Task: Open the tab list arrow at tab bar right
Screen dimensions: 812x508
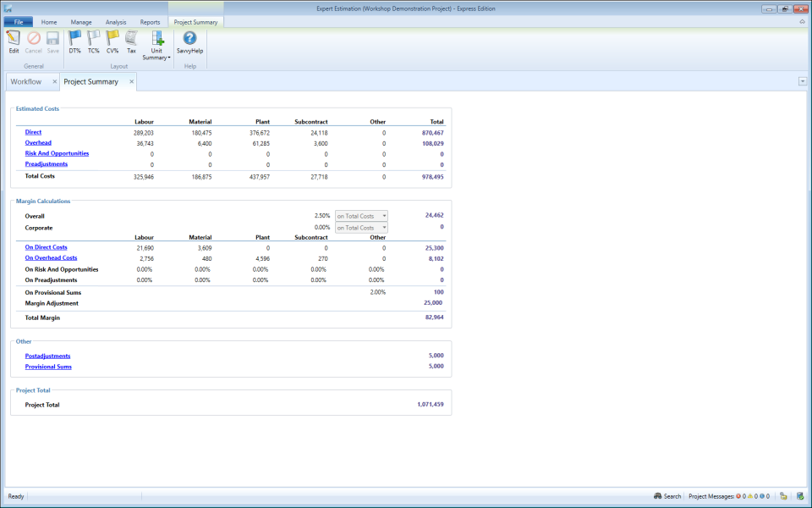Action: pyautogui.click(x=802, y=80)
